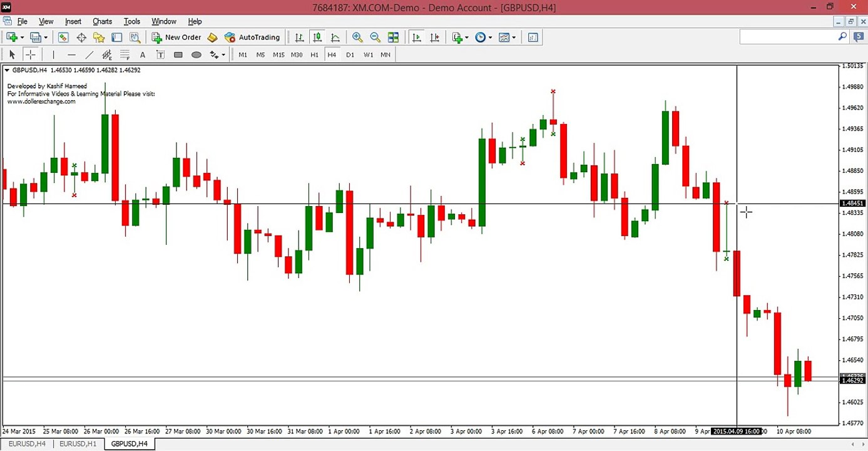Select the horizontal line tool
868x451 pixels.
[x=71, y=55]
